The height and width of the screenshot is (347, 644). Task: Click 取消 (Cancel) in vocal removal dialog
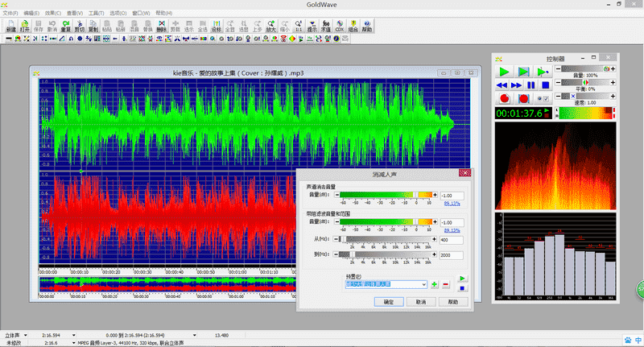[x=421, y=302]
